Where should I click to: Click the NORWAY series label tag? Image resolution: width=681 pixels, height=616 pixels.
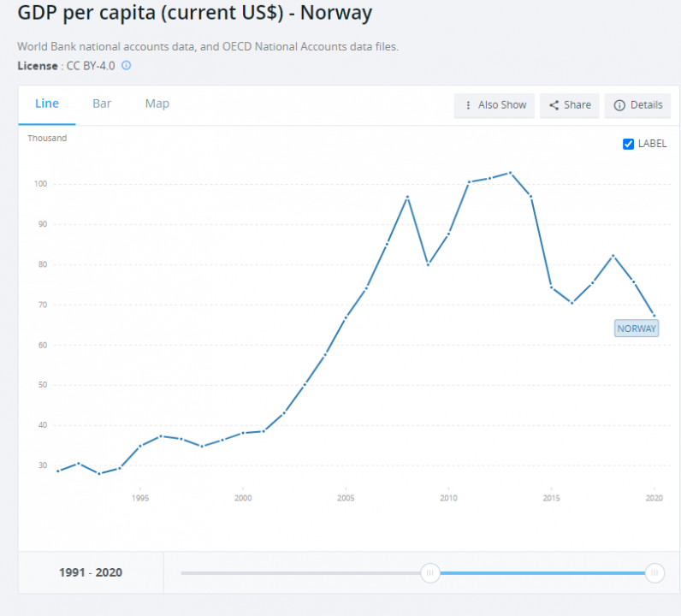[x=637, y=329]
